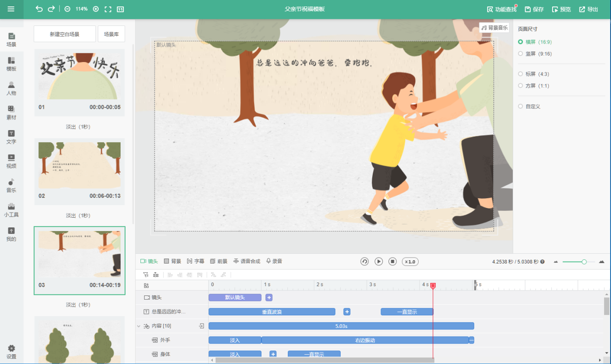611x364 pixels.
Task: Select 方屏 (1:1) page size
Action: point(534,86)
